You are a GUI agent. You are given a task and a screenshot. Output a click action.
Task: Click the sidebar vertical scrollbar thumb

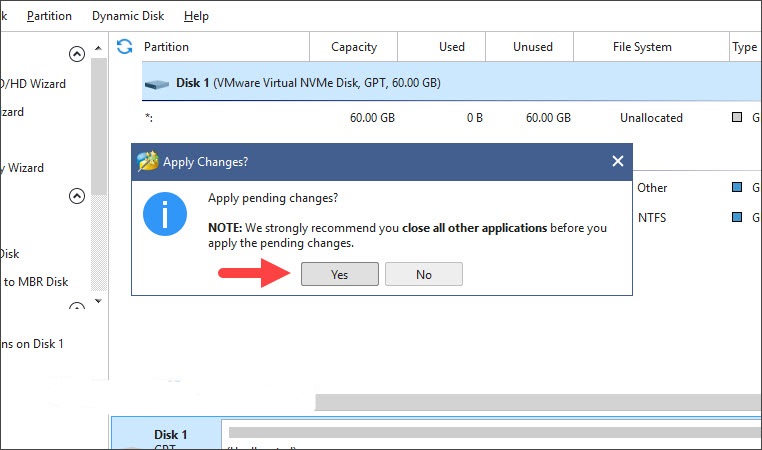(99, 126)
